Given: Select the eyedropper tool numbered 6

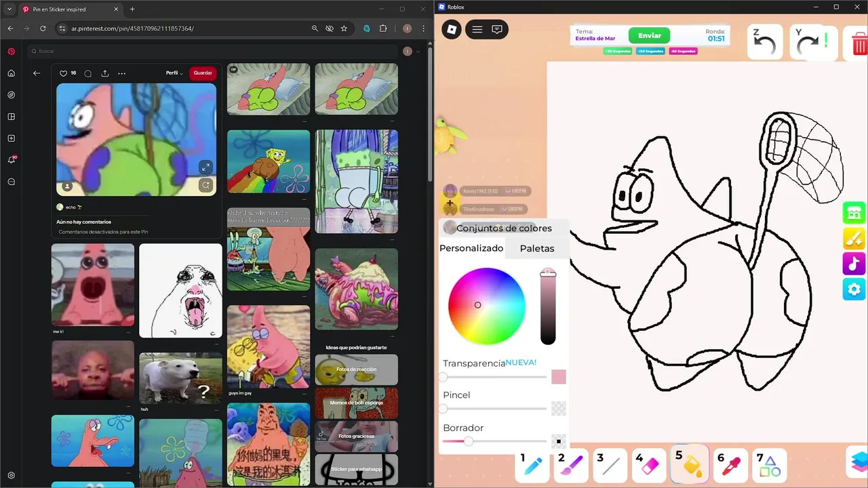Looking at the screenshot, I should click(730, 466).
